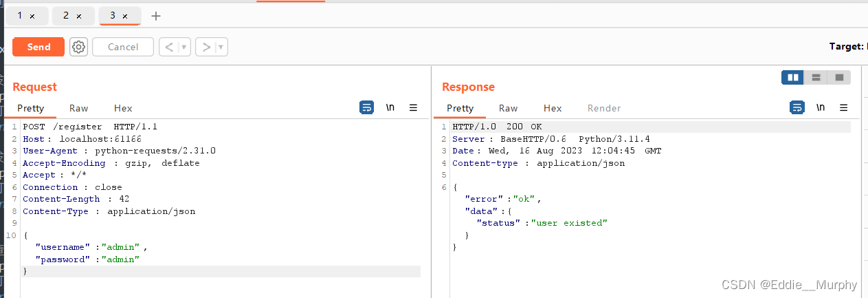Screen dimensions: 868x298
Task: Open Request panel hamburger menu
Action: pos(413,107)
